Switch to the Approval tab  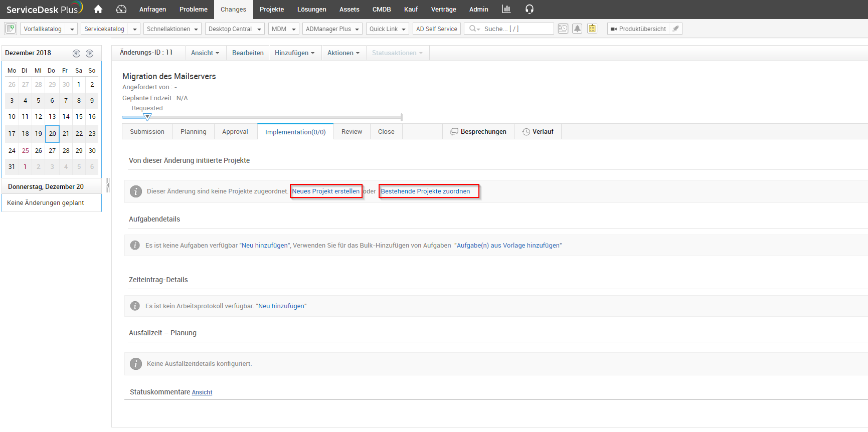tap(235, 131)
